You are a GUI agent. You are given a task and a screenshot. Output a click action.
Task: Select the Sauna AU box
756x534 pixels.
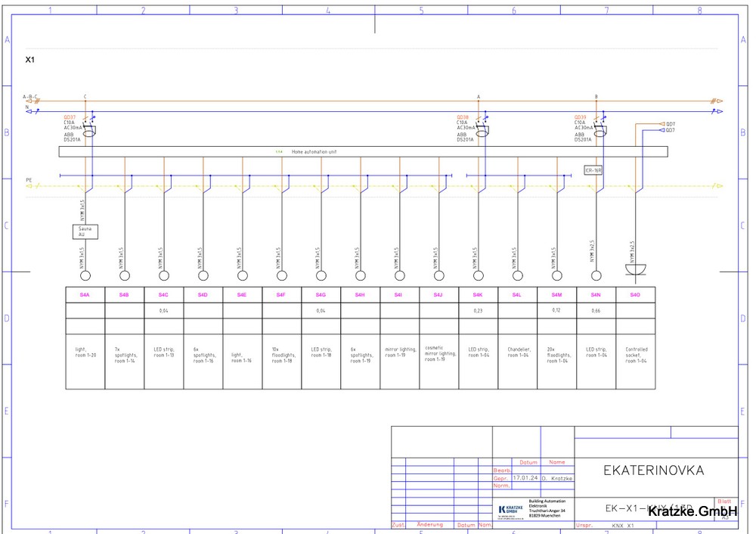tap(85, 231)
